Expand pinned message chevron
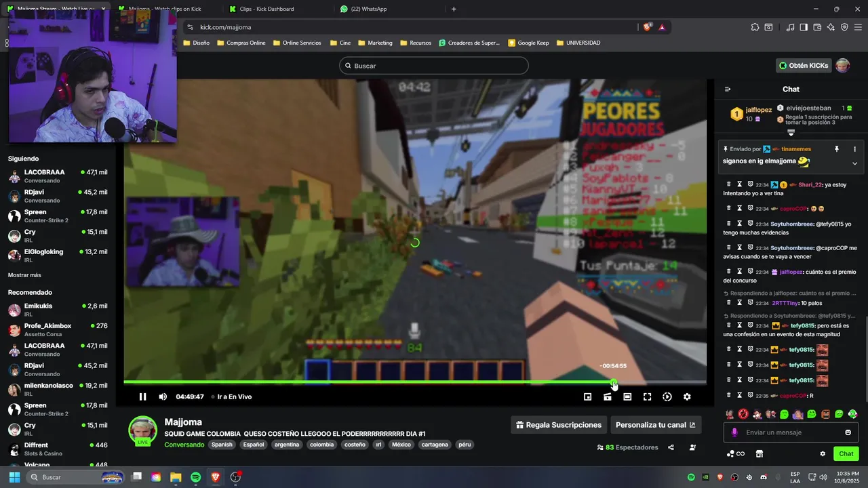The width and height of the screenshot is (868, 488). [854, 163]
